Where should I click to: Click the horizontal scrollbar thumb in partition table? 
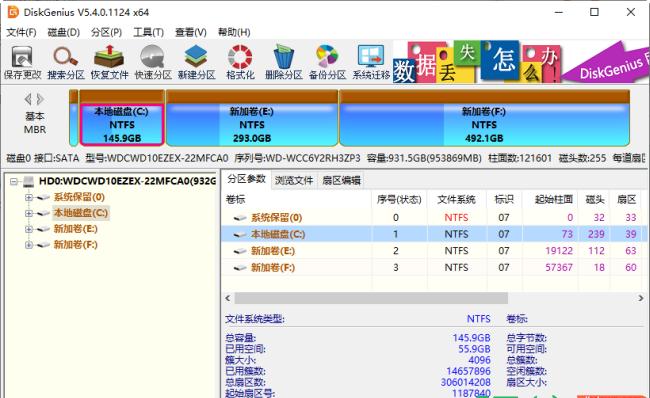pyautogui.click(x=371, y=298)
